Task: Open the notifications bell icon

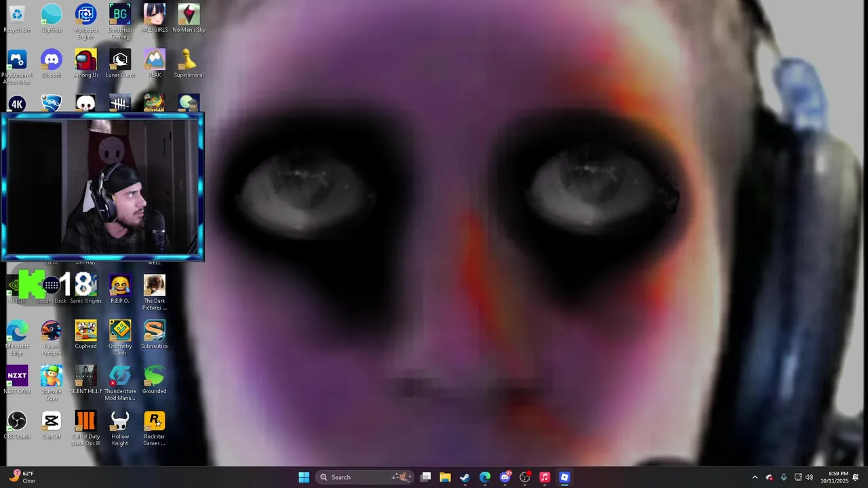Action: 856,477
